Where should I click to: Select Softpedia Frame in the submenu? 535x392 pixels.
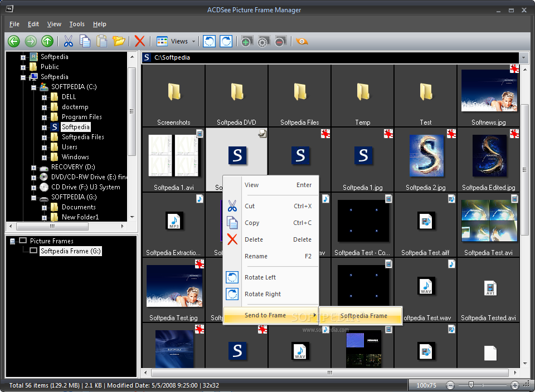[363, 316]
